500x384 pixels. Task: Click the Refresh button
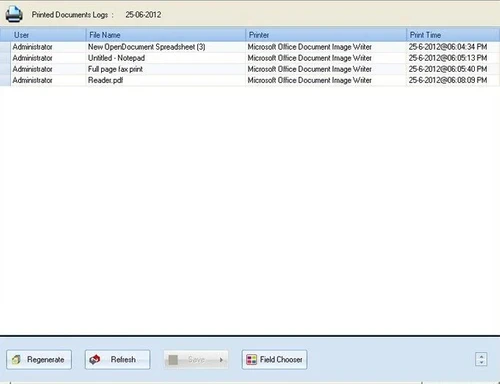pyautogui.click(x=117, y=359)
